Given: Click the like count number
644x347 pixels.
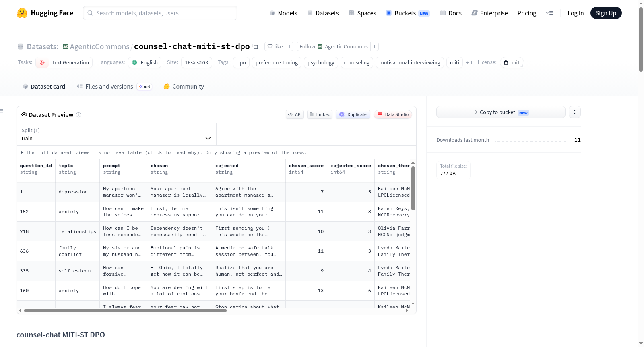Looking at the screenshot, I should point(289,46).
